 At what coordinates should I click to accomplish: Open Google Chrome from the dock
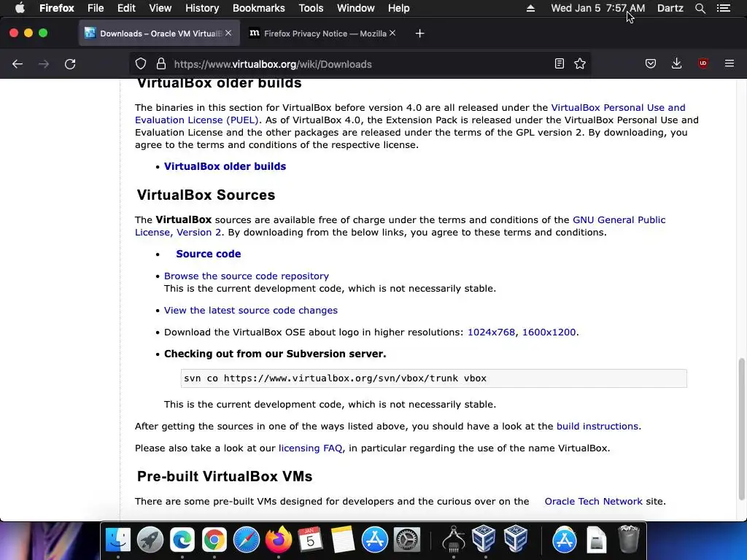click(x=214, y=540)
